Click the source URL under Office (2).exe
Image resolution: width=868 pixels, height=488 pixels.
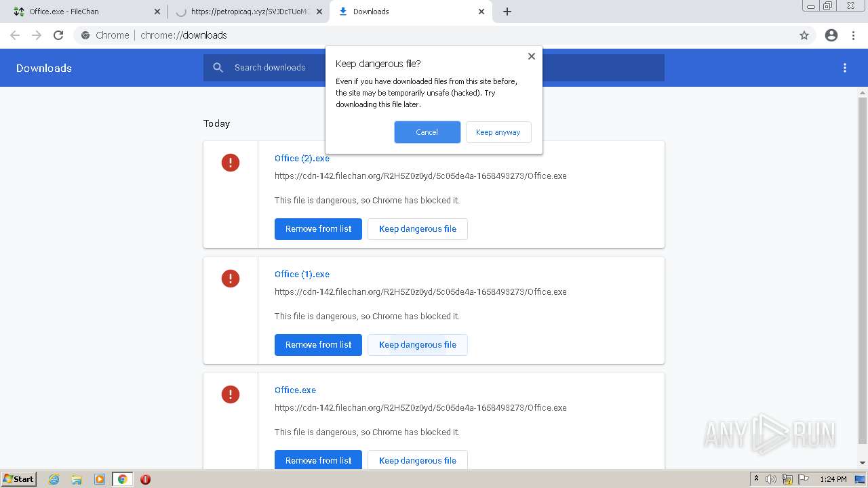tap(420, 176)
